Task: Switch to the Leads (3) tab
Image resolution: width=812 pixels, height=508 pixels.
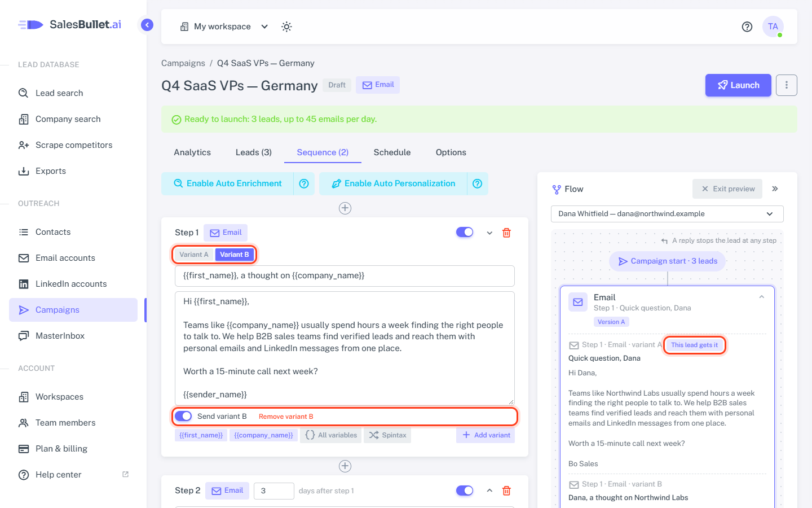Action: (x=254, y=152)
